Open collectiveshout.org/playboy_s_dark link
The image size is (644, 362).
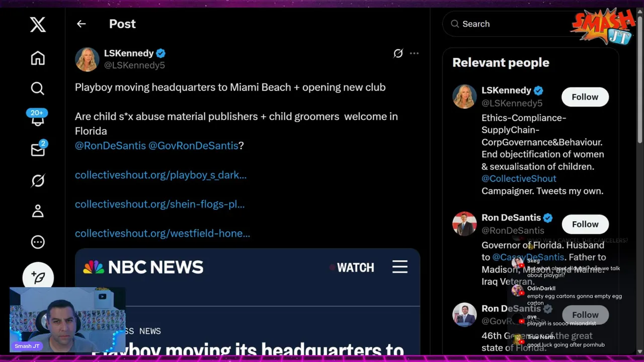pos(160,175)
